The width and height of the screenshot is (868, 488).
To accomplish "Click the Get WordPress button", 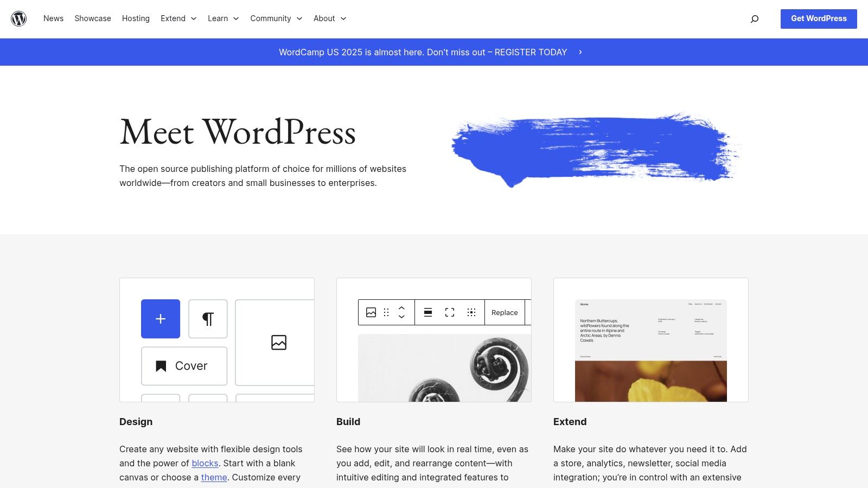I will click(819, 18).
